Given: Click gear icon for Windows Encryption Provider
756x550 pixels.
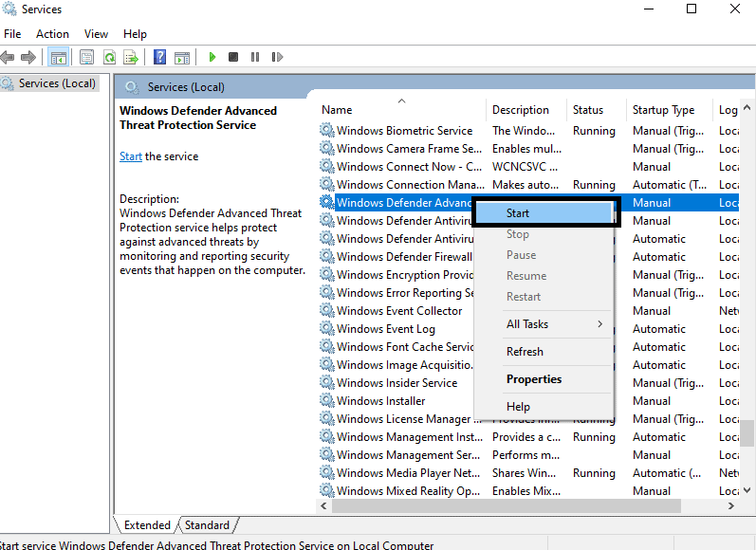Looking at the screenshot, I should pyautogui.click(x=327, y=274).
